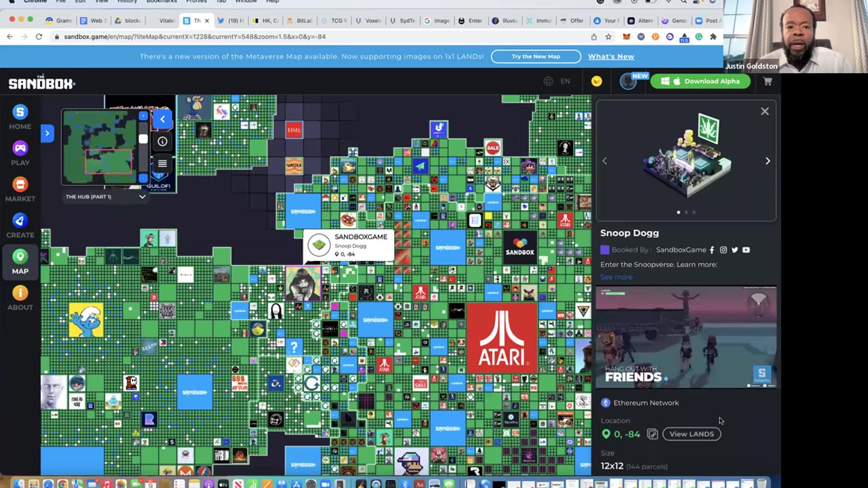
Task: Select the Atari land on map
Action: (x=501, y=338)
